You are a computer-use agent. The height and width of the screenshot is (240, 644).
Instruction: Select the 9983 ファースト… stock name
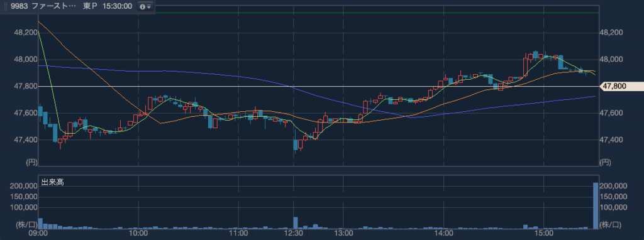click(x=43, y=6)
